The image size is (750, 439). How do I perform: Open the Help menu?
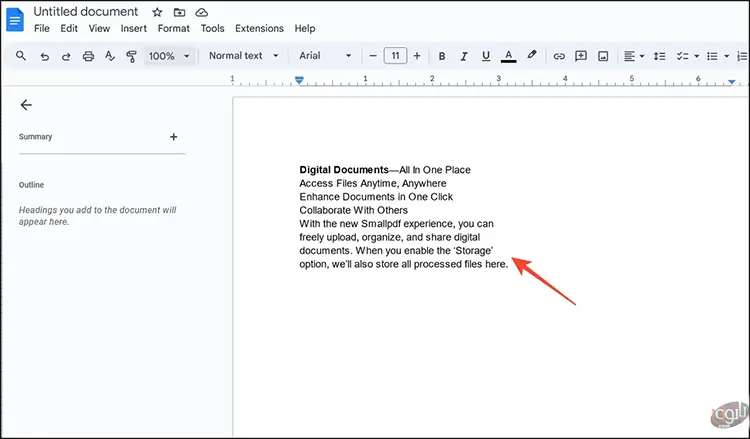point(305,28)
